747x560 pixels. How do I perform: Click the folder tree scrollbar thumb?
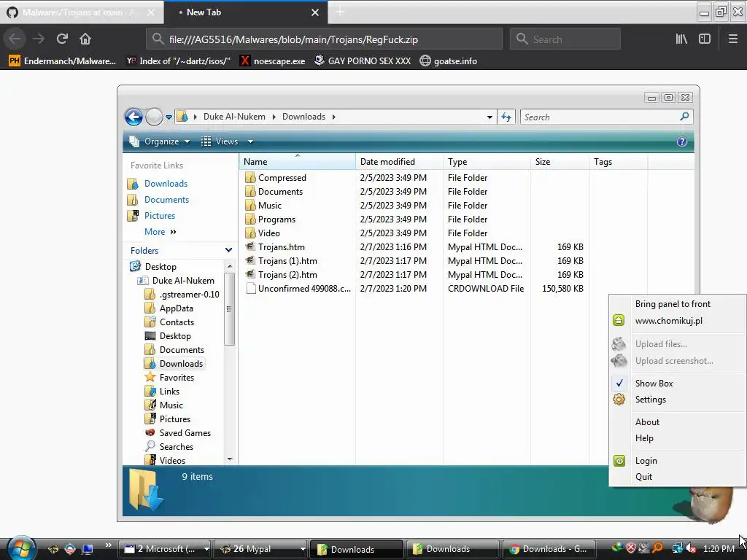pyautogui.click(x=229, y=308)
